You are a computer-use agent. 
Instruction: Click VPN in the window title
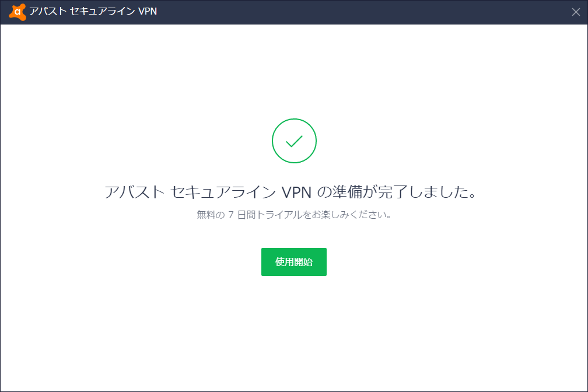pos(148,12)
